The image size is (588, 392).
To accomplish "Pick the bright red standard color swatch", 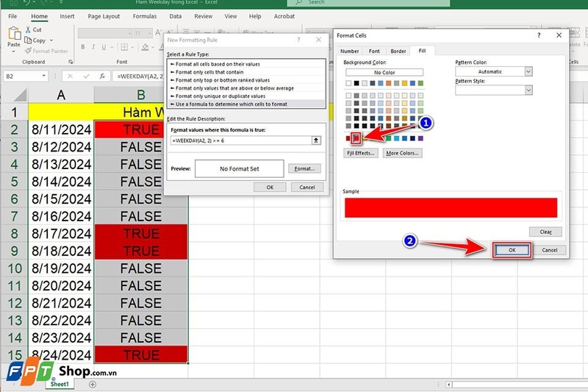I will click(x=356, y=138).
